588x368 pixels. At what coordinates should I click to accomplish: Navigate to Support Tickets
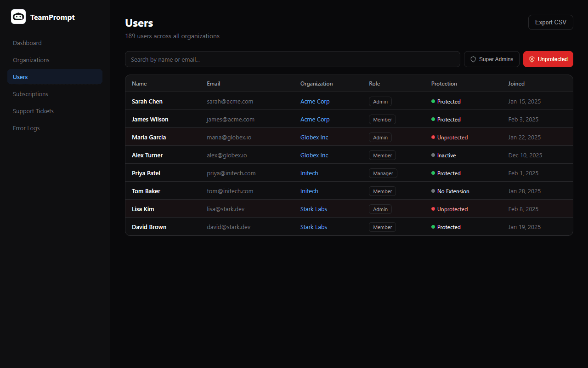pyautogui.click(x=33, y=111)
